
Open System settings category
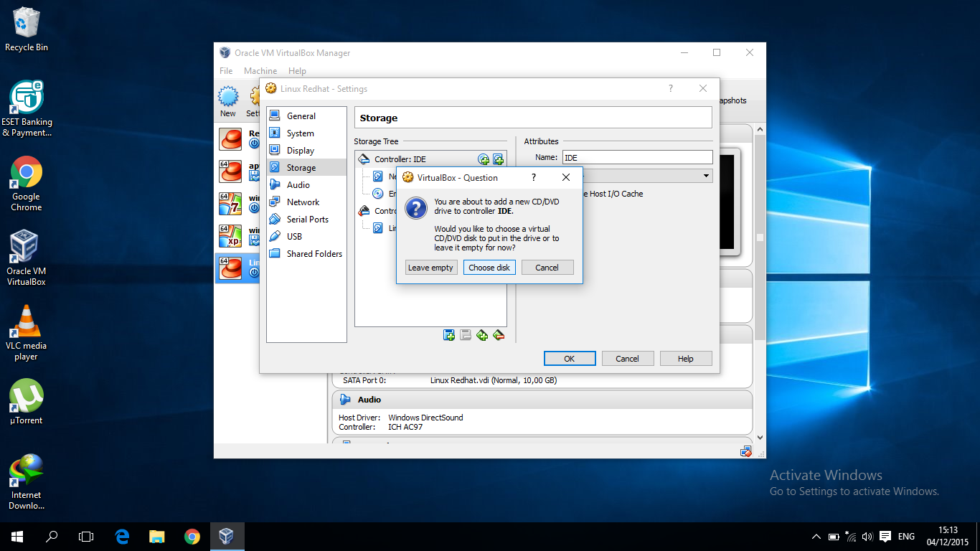[x=306, y=133]
